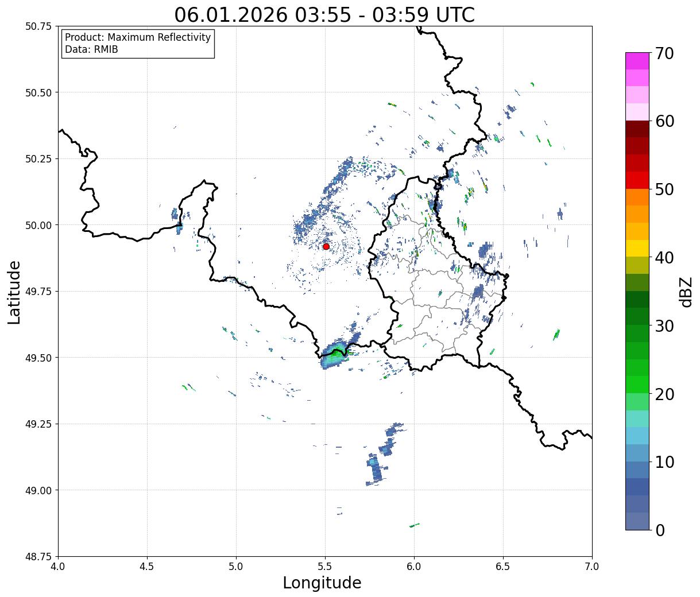Click the 'Longitude' axis label

click(322, 583)
